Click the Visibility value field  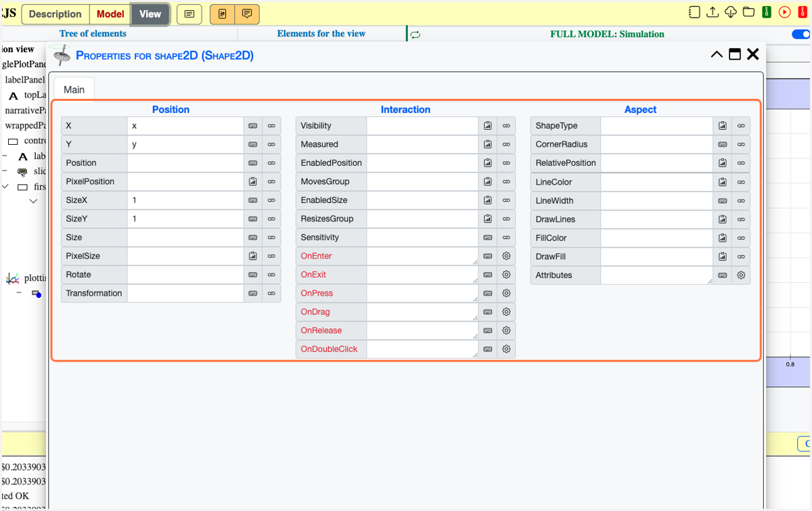pyautogui.click(x=423, y=126)
